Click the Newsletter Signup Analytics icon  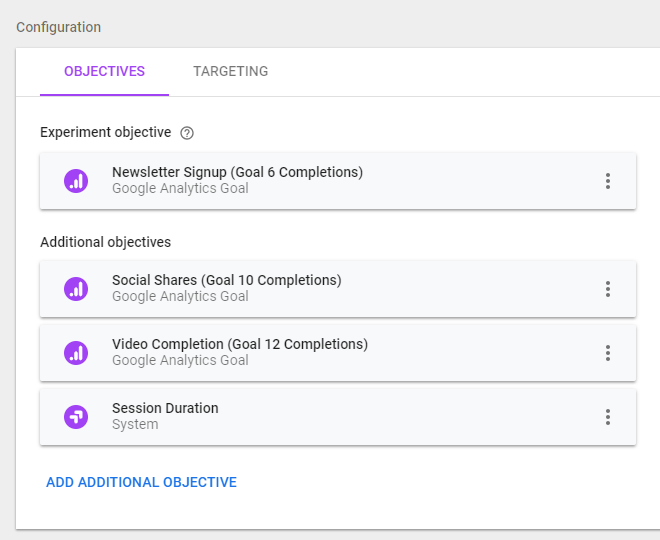[x=76, y=181]
